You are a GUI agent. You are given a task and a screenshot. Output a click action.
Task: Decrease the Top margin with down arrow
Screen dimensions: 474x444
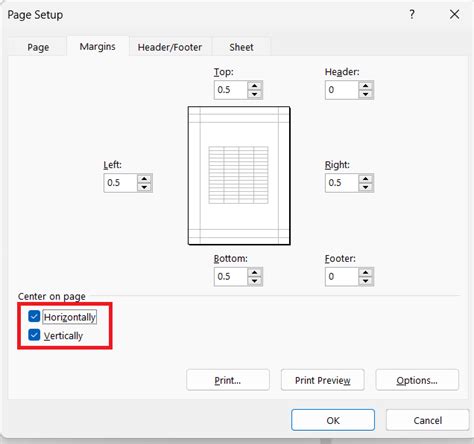255,94
